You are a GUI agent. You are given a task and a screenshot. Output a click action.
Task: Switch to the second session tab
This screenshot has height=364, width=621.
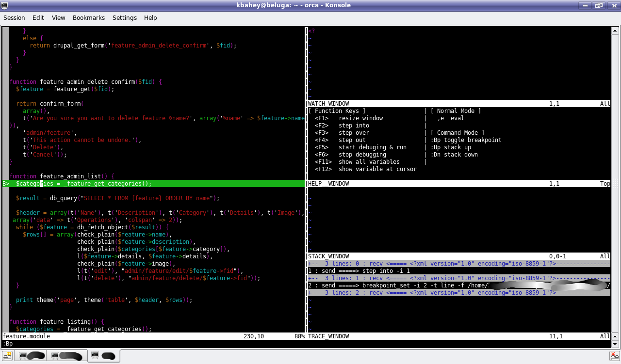pos(67,356)
